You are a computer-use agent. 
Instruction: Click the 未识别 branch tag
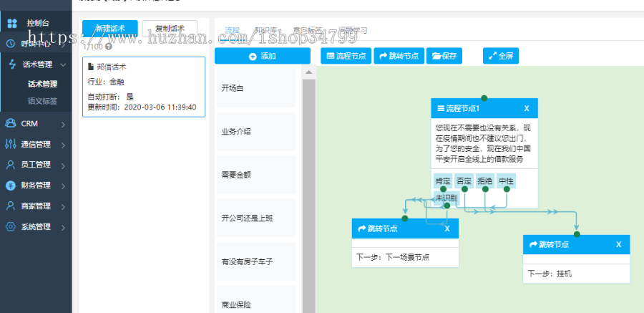(x=447, y=198)
